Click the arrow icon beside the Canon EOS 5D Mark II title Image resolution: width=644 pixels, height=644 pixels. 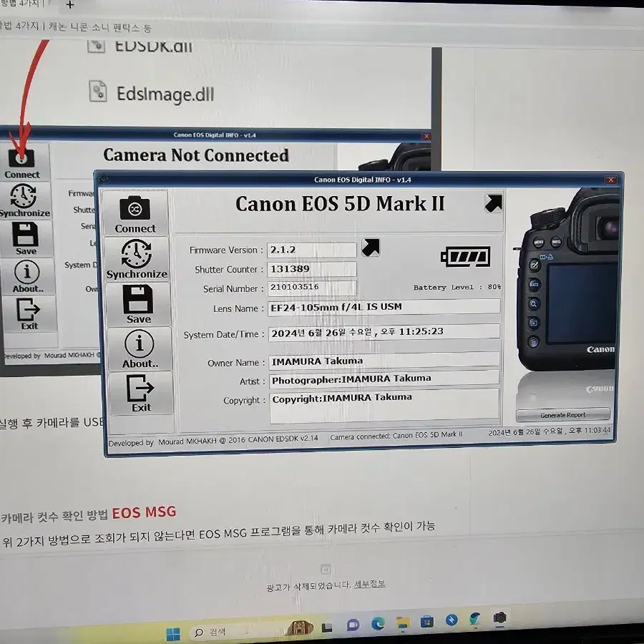click(x=493, y=203)
